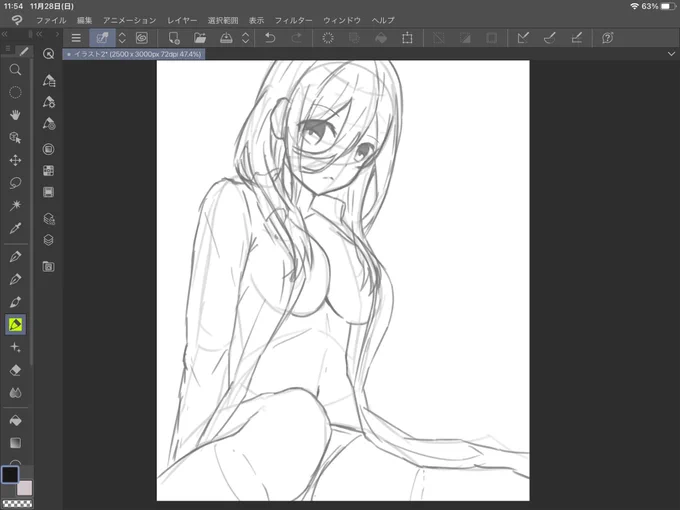The image size is (680, 510).
Task: Pick the black main color swatch
Action: [x=10, y=474]
